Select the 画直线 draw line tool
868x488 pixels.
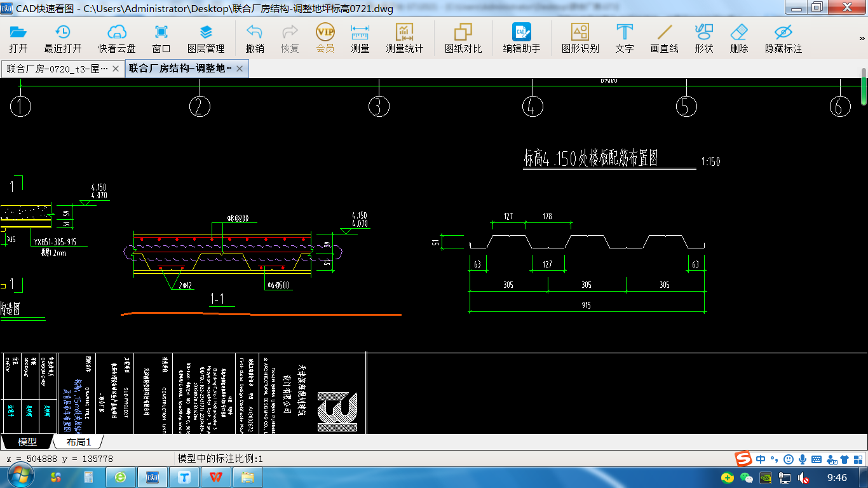pos(665,38)
